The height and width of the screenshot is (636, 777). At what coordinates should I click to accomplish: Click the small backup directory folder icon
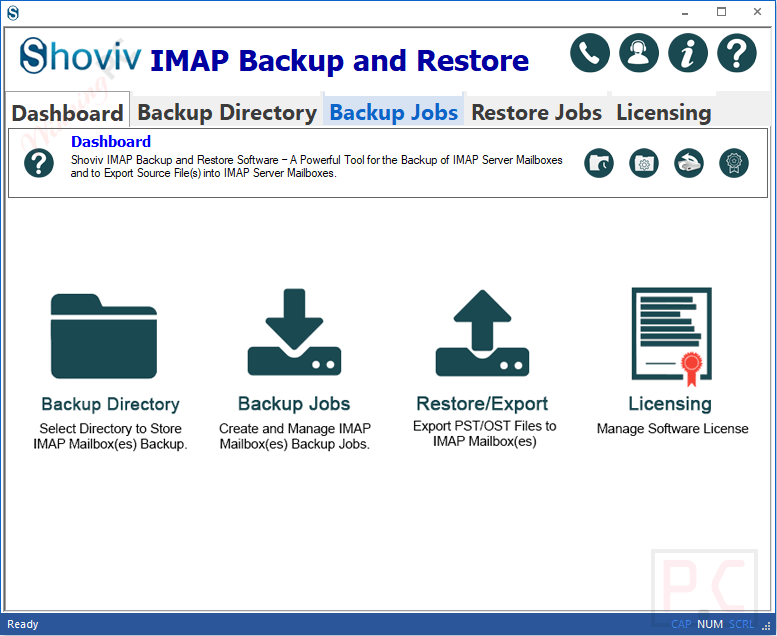[599, 163]
